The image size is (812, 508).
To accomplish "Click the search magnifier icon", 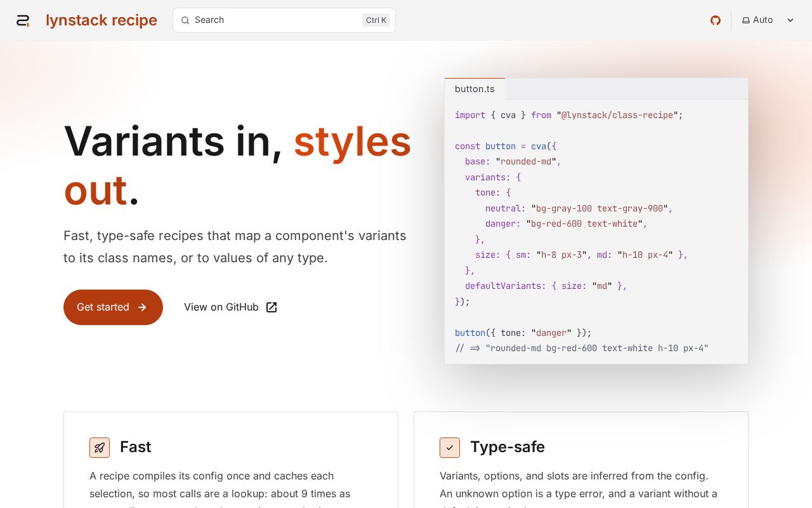I will click(x=185, y=20).
